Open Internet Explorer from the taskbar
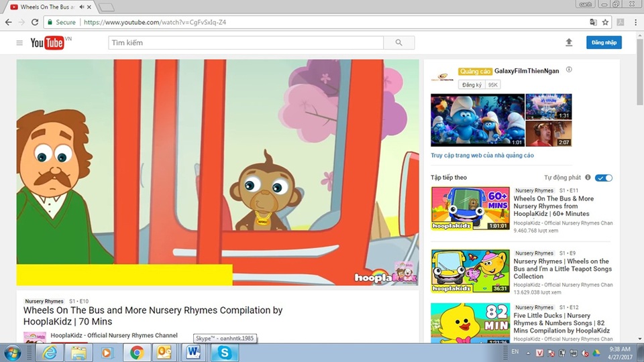 (50, 353)
